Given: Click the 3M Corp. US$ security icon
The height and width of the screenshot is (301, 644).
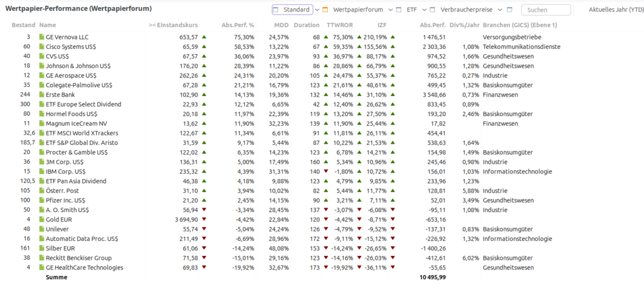Looking at the screenshot, I should point(41,162).
